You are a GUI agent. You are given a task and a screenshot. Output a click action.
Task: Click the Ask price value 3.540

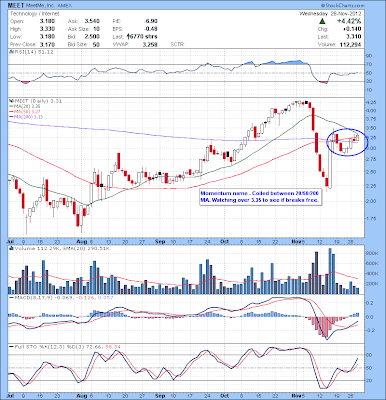(x=92, y=21)
